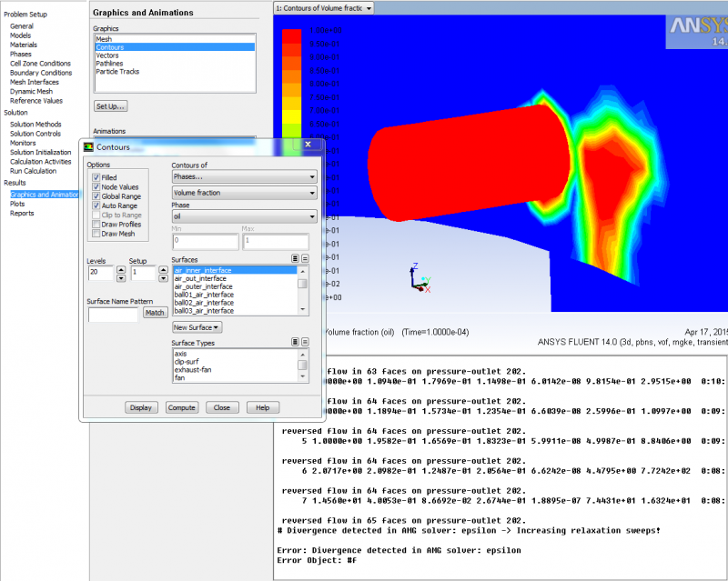The image size is (728, 581).
Task: Select ball02_air_interface surface
Action: click(x=235, y=303)
